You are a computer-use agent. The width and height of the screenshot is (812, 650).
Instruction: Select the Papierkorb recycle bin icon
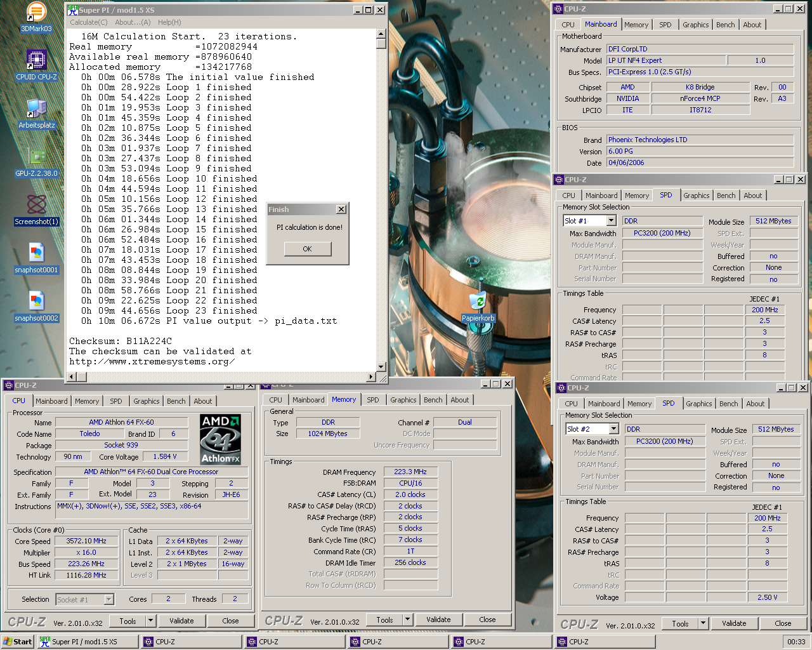tap(478, 306)
